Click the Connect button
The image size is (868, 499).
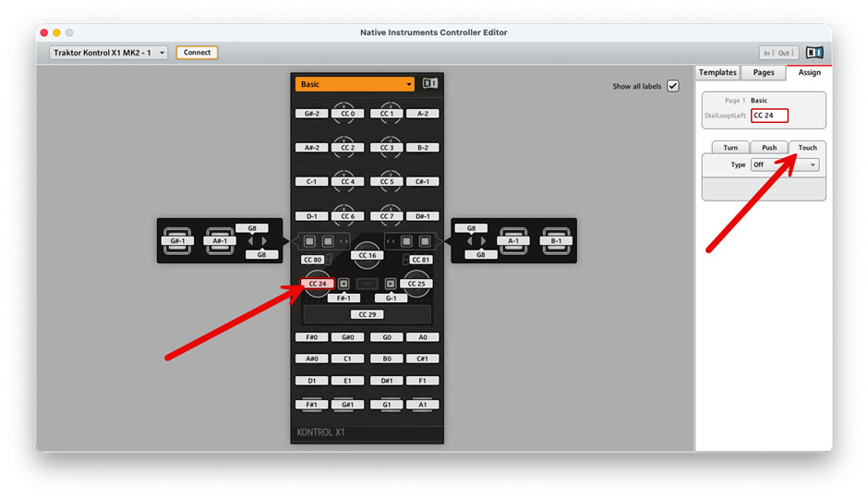(197, 53)
